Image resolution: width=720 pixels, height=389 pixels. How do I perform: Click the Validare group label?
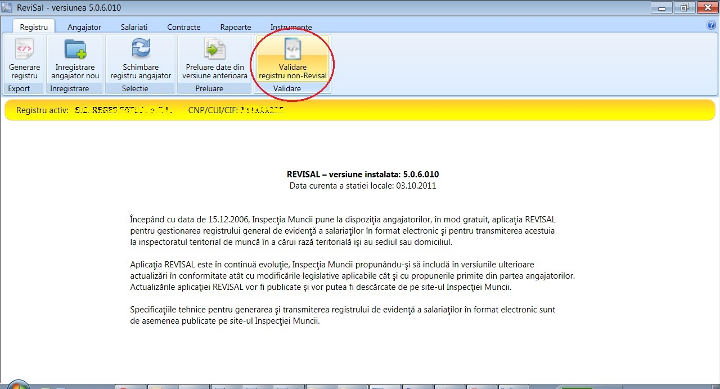click(x=287, y=88)
